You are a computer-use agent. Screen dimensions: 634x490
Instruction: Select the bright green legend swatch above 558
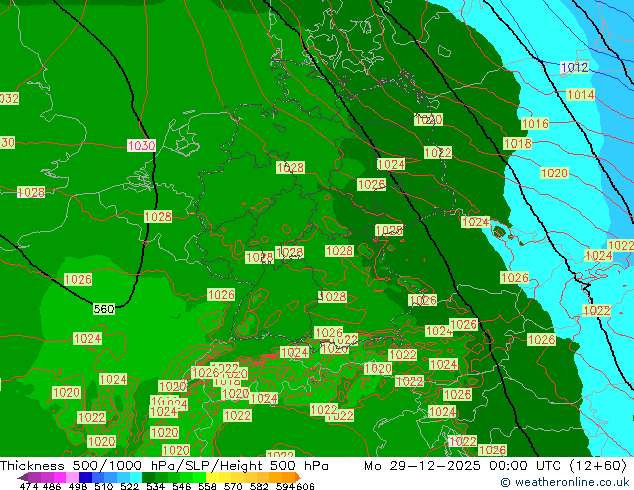pyautogui.click(x=199, y=477)
